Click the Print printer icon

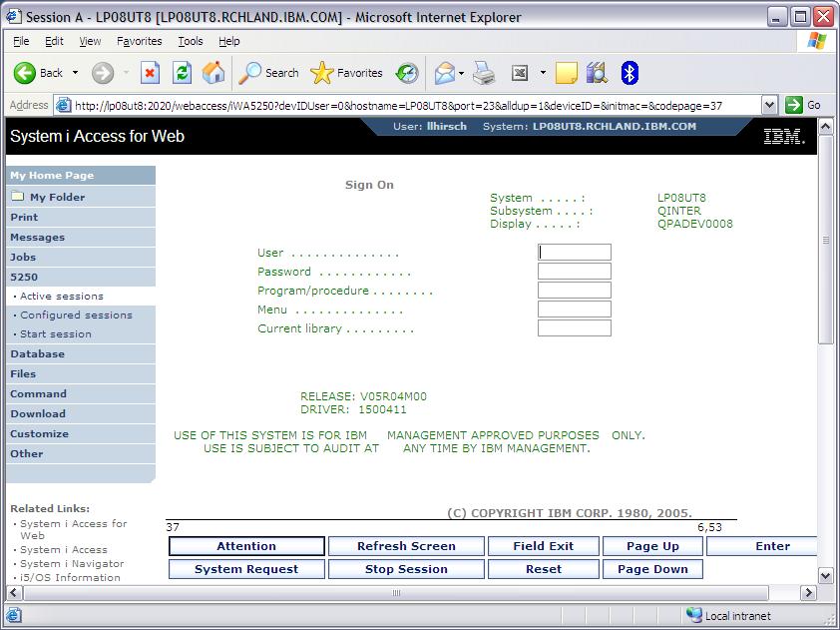click(484, 73)
